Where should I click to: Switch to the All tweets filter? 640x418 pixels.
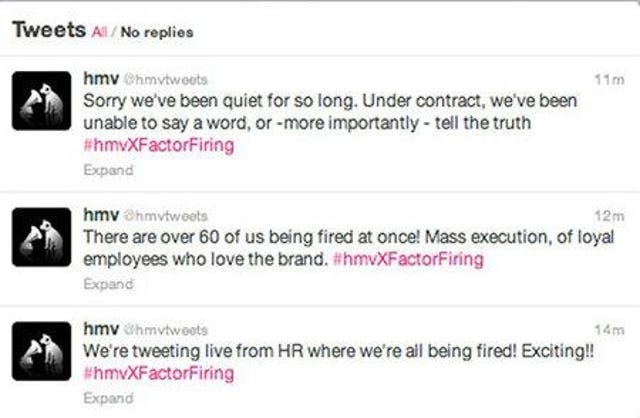(x=99, y=32)
